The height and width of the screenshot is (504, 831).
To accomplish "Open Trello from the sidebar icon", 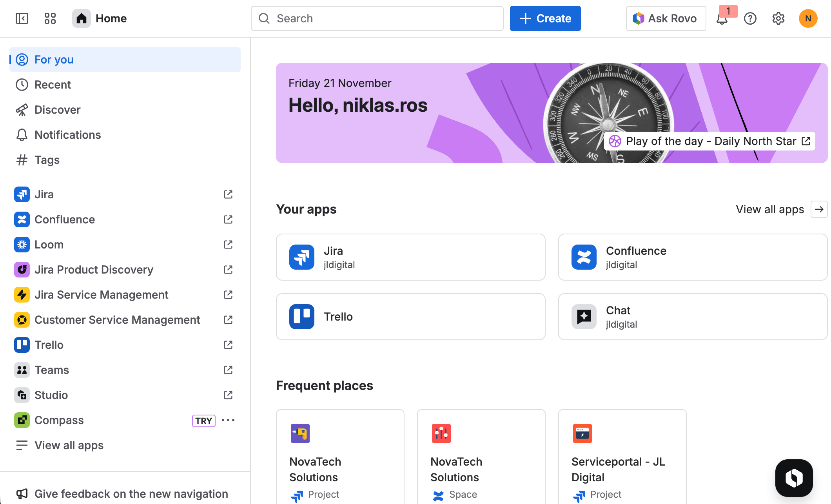I will [22, 345].
